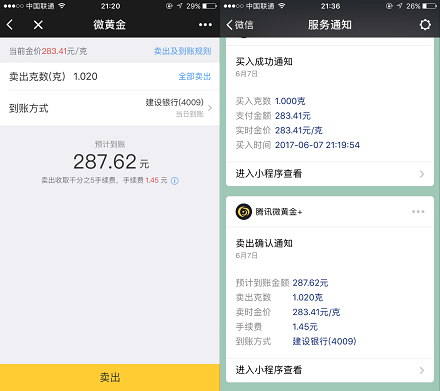This screenshot has width=440, height=391.
Task: Open 到账方式 row chevron for 建设银行(4009)
Action: pyautogui.click(x=210, y=108)
